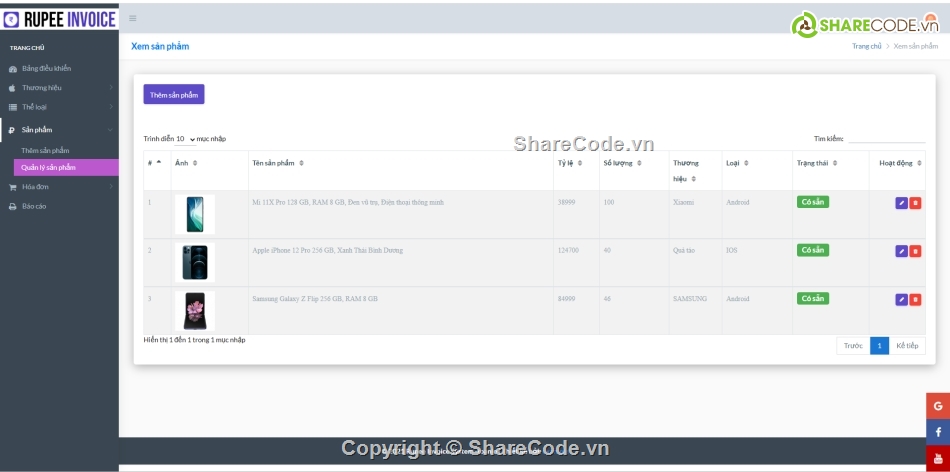The width and height of the screenshot is (950, 472).
Task: Select the price cell 84999
Action: pos(566,299)
